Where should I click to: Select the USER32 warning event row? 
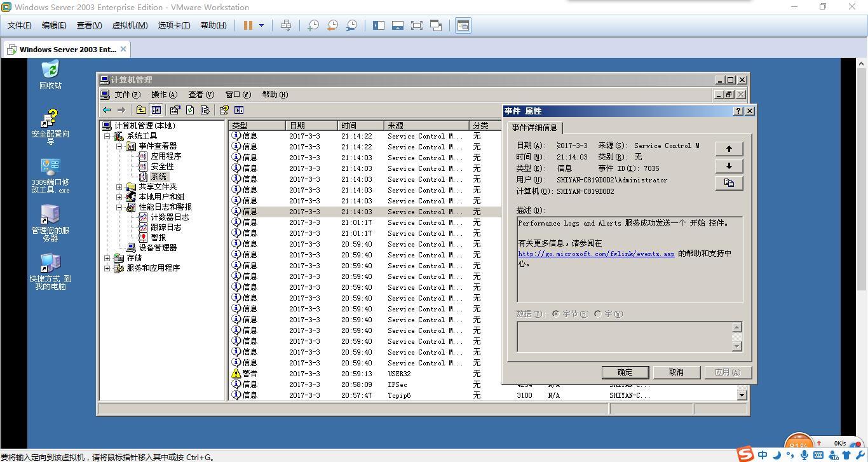pos(365,374)
